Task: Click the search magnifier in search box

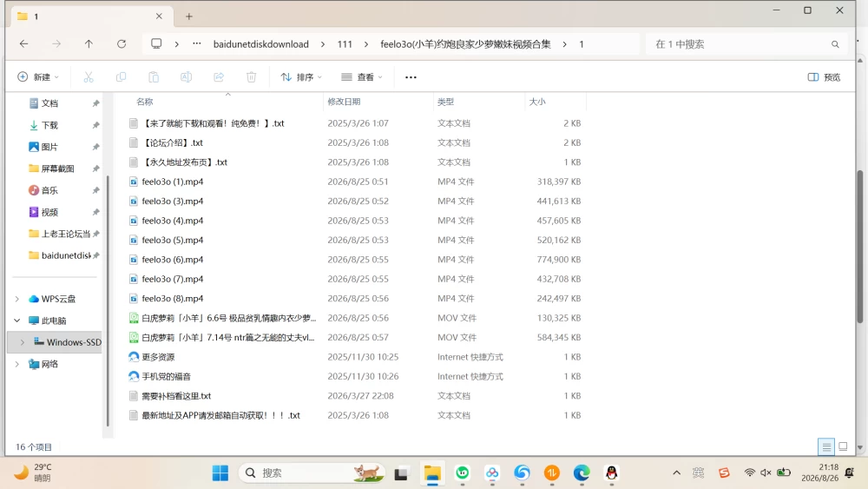Action: (835, 44)
